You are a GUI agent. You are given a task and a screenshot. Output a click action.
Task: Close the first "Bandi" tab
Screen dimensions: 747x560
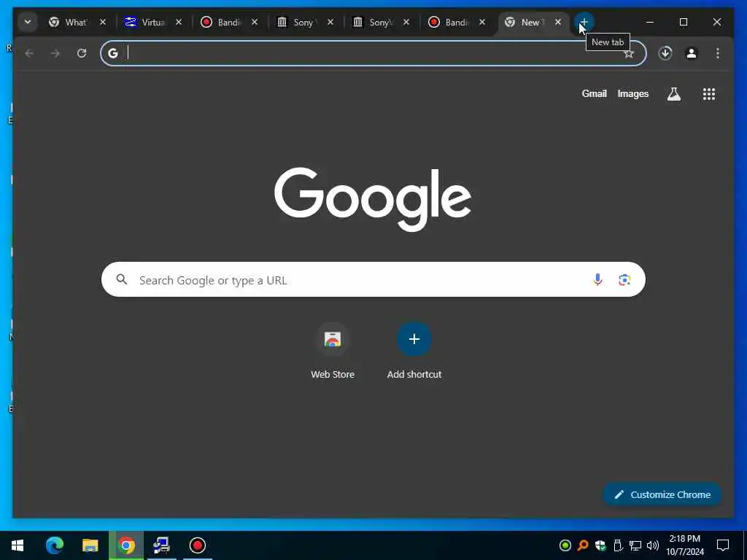pos(255,22)
